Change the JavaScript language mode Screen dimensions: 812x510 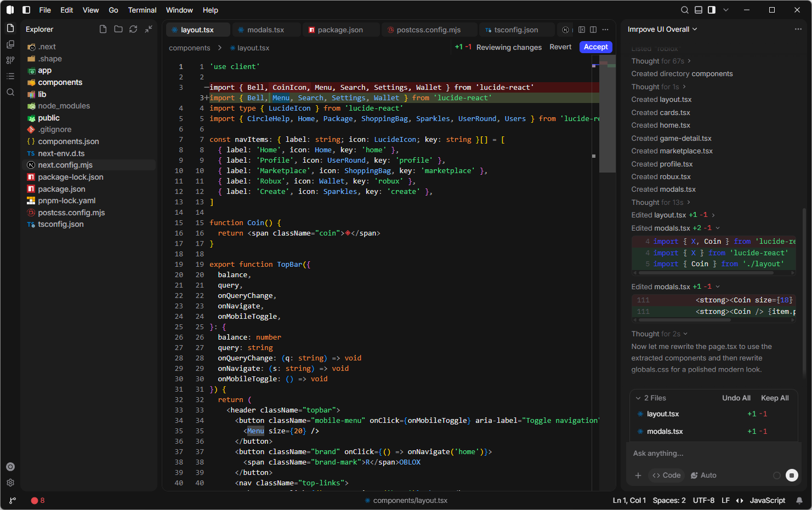tap(767, 500)
